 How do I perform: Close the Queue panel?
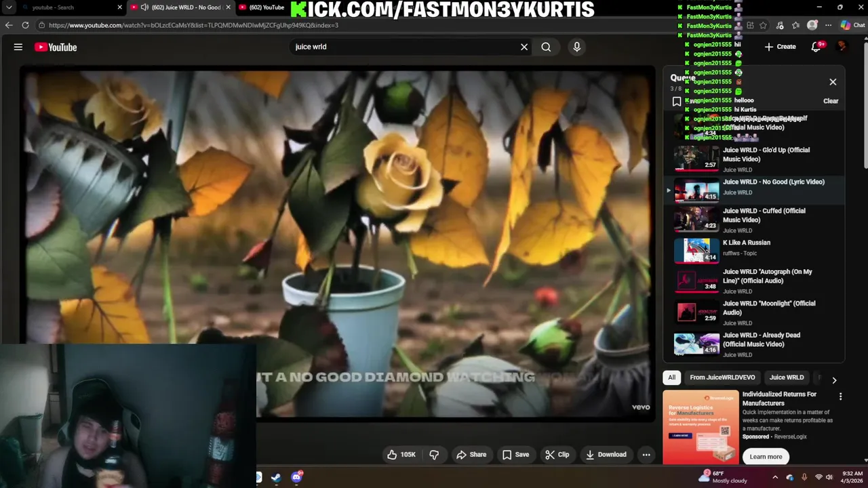click(x=833, y=82)
